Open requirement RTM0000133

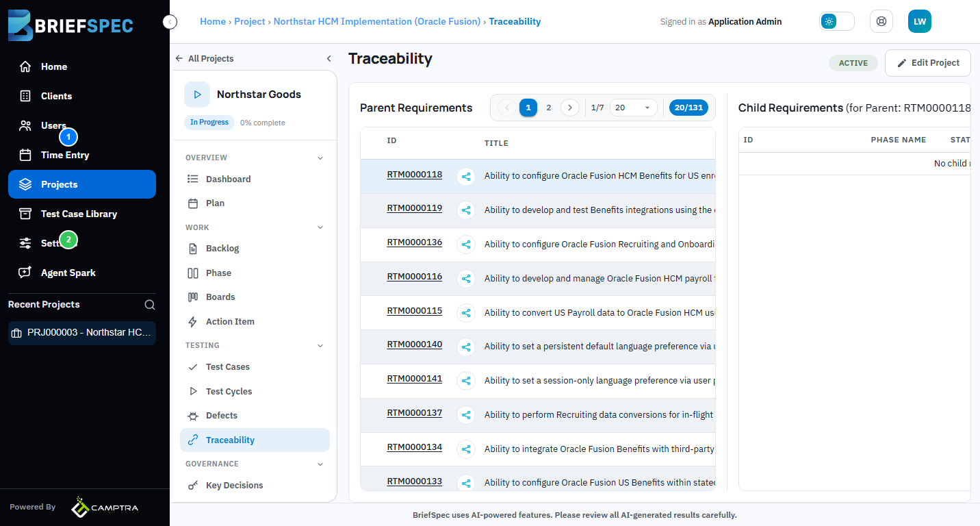(415, 481)
